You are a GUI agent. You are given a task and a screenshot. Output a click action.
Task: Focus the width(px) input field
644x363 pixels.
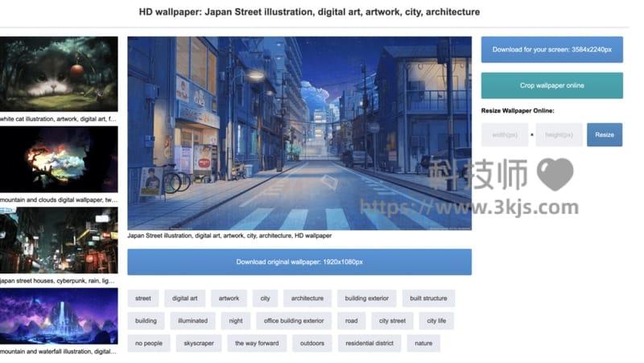[x=505, y=134]
